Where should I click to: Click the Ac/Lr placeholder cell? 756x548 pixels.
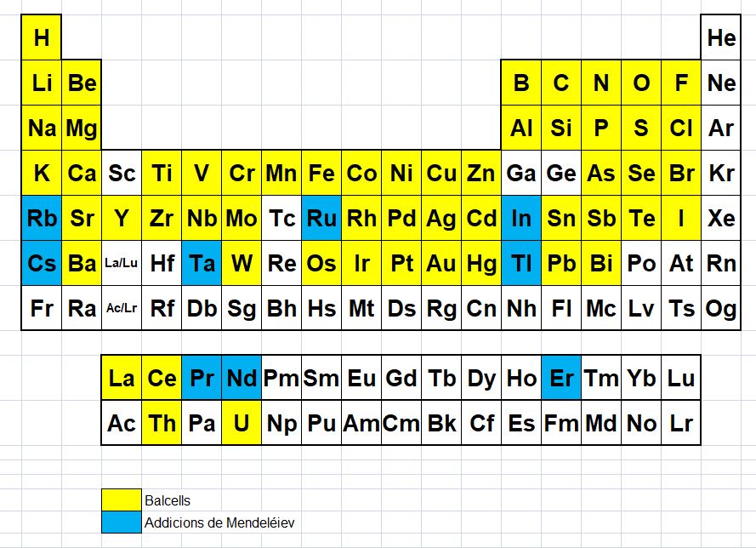[x=122, y=308]
